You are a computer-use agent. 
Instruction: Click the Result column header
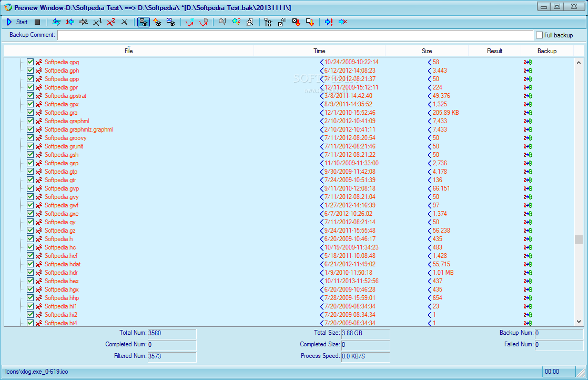point(494,51)
